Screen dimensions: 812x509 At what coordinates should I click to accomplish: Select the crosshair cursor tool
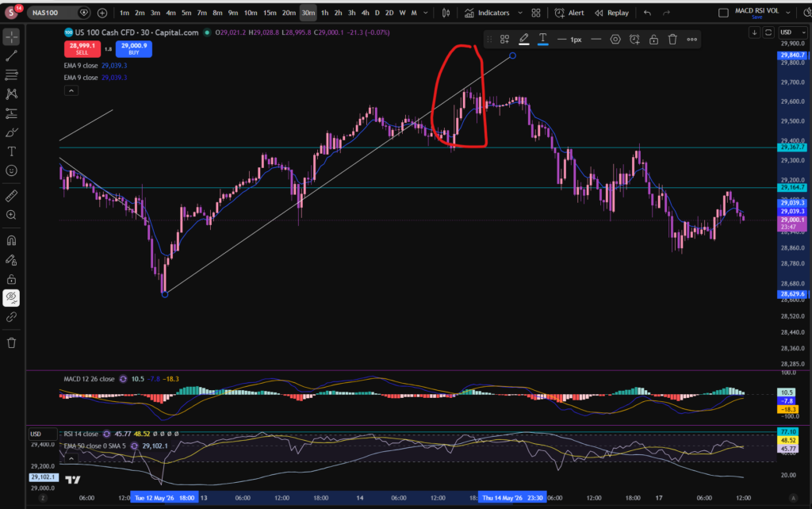click(11, 36)
